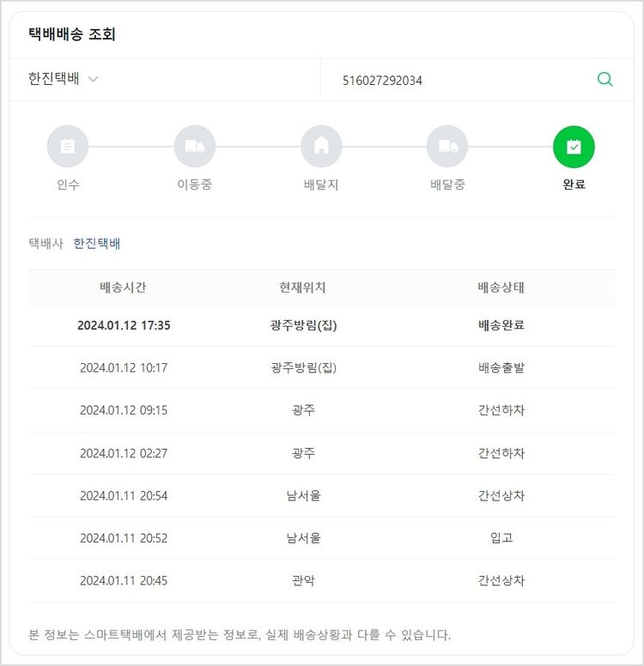Select the 입고 status row
Viewport: 644px width, 666px height.
coord(501,538)
